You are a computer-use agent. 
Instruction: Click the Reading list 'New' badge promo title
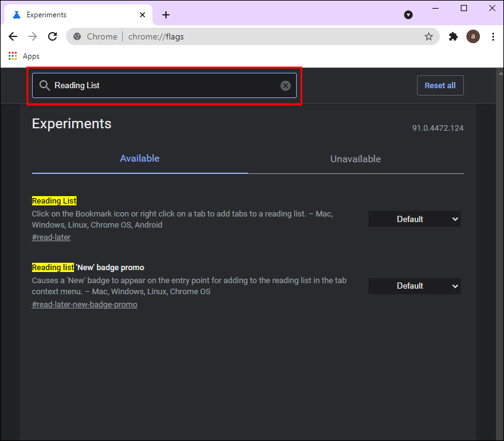[88, 268]
